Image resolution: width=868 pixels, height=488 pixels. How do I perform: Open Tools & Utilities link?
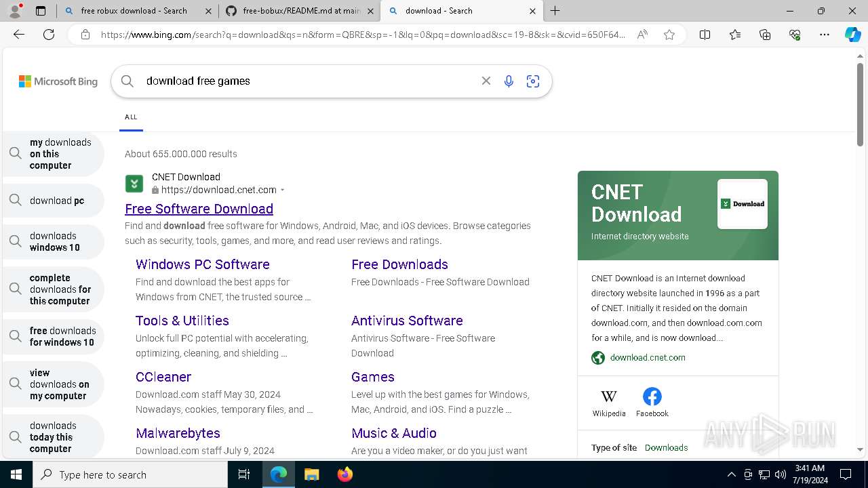(x=182, y=321)
